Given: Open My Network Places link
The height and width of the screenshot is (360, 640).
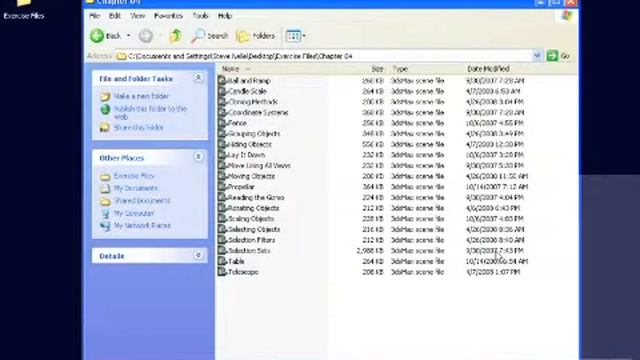Looking at the screenshot, I should (x=142, y=226).
